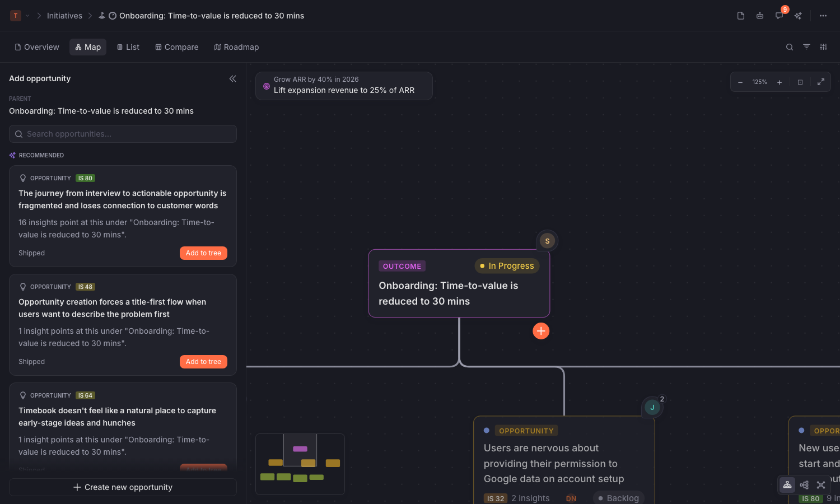Open the document icon in top bar

[x=741, y=16]
